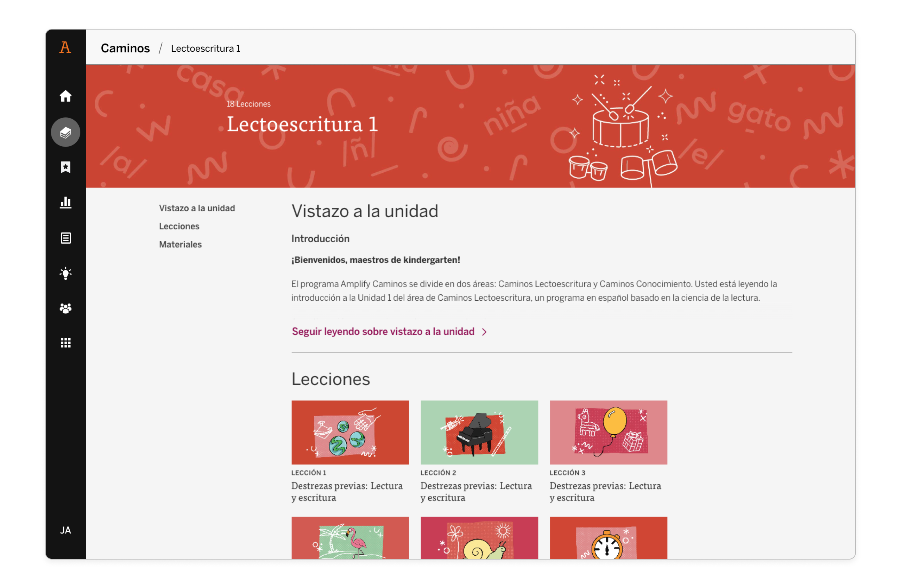This screenshot has width=901, height=588.
Task: Open the starred bookmark sidebar icon
Action: [65, 167]
